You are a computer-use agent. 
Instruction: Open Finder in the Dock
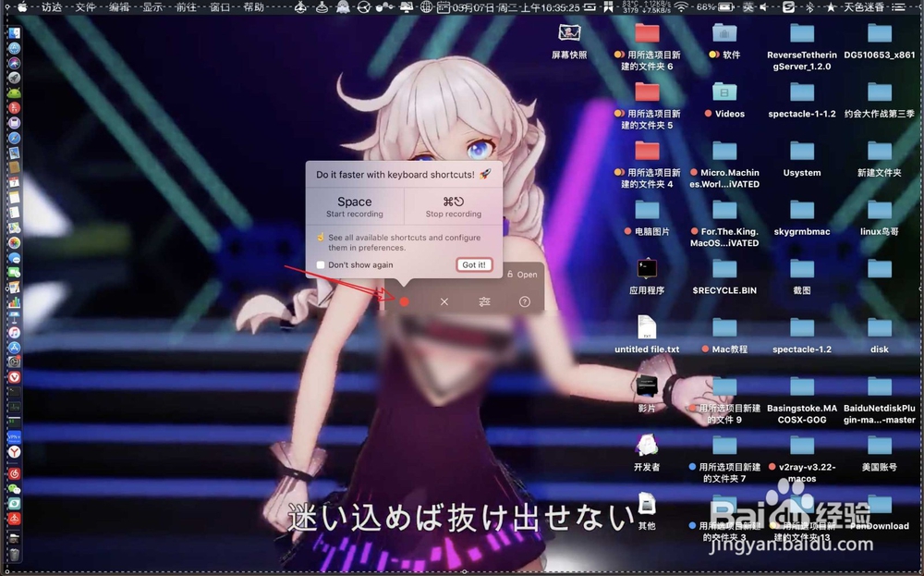click(x=14, y=33)
